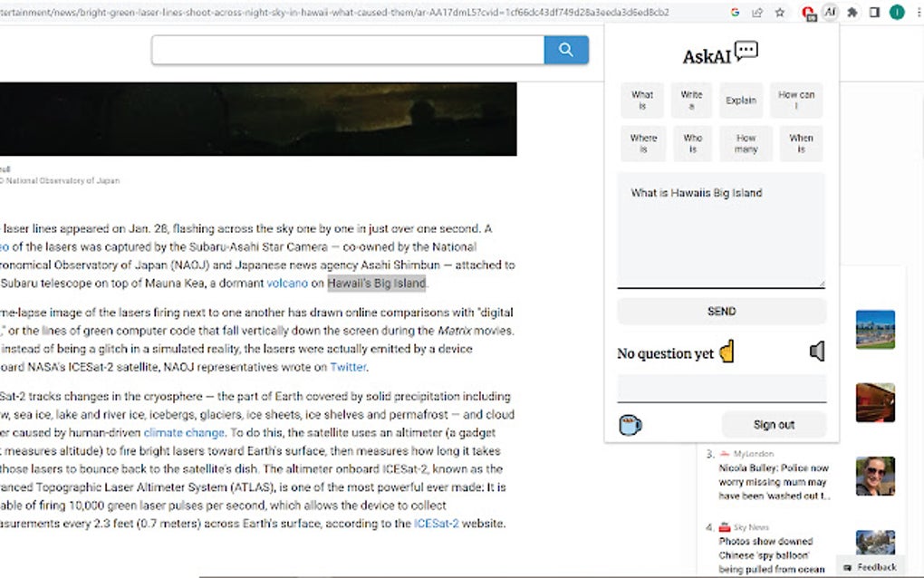The image size is (924, 578).
Task: Click the red ad blocker extension icon
Action: 808,14
